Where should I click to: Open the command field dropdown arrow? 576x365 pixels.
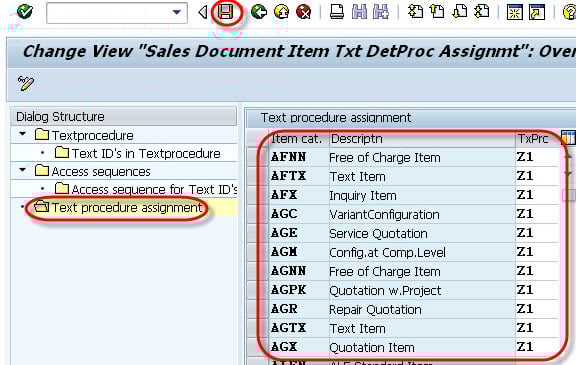click(177, 12)
